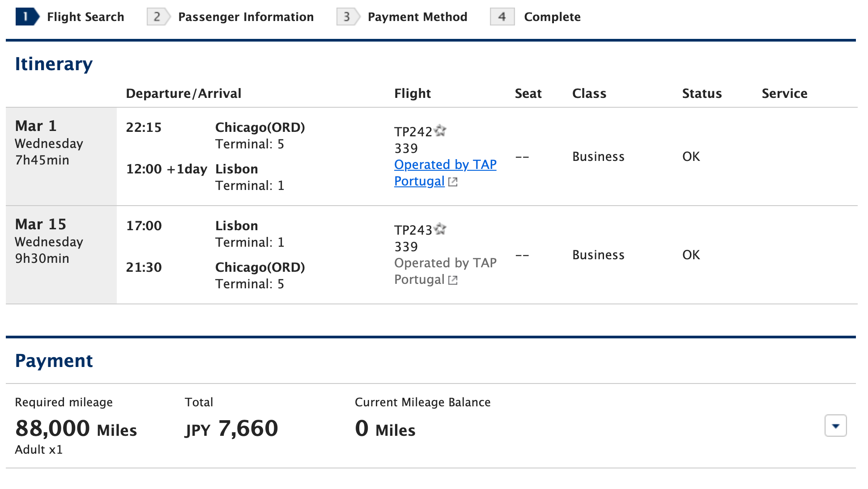The width and height of the screenshot is (868, 489).
Task: Click external link icon in TP243 flight row
Action: coord(453,280)
